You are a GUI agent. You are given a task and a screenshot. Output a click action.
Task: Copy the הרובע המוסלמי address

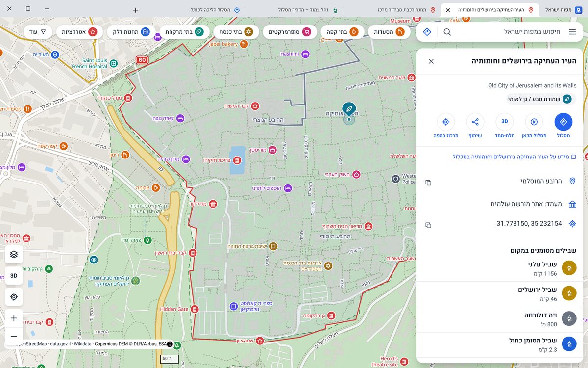pos(428,183)
